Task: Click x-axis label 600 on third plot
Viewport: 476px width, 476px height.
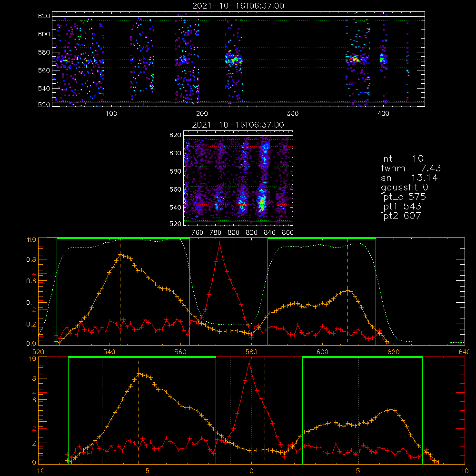Action: click(x=322, y=352)
